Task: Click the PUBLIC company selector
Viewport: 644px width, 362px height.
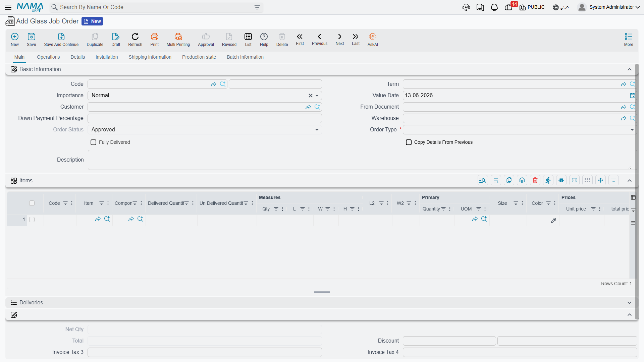Action: click(x=532, y=7)
